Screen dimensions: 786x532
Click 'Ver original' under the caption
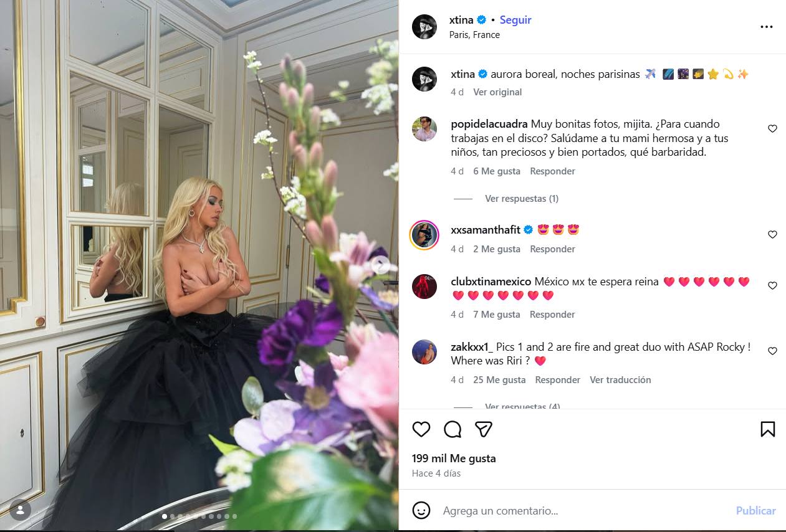[x=497, y=92]
